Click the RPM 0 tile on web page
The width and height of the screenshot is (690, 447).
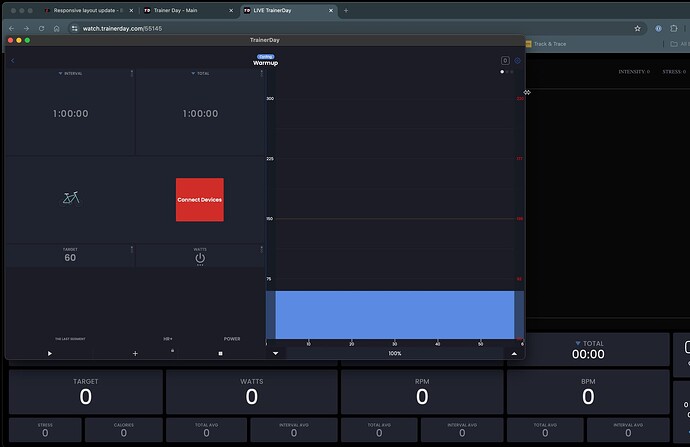pyautogui.click(x=422, y=392)
